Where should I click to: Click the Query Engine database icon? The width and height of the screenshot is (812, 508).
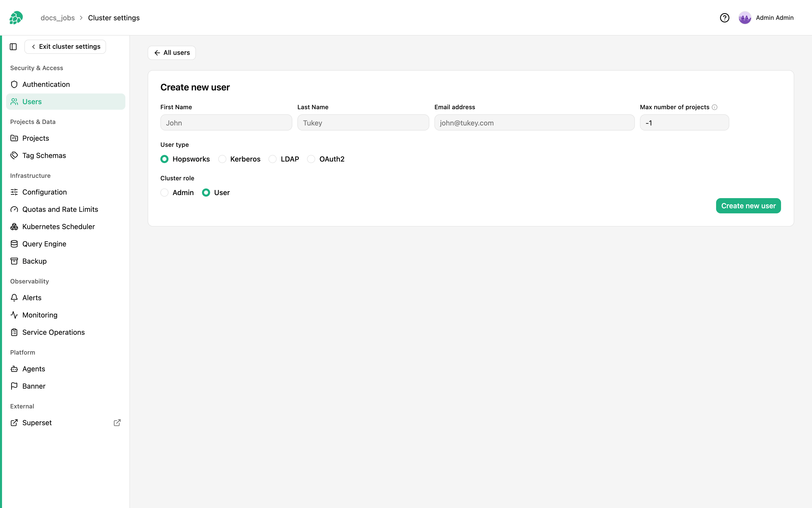click(x=14, y=244)
